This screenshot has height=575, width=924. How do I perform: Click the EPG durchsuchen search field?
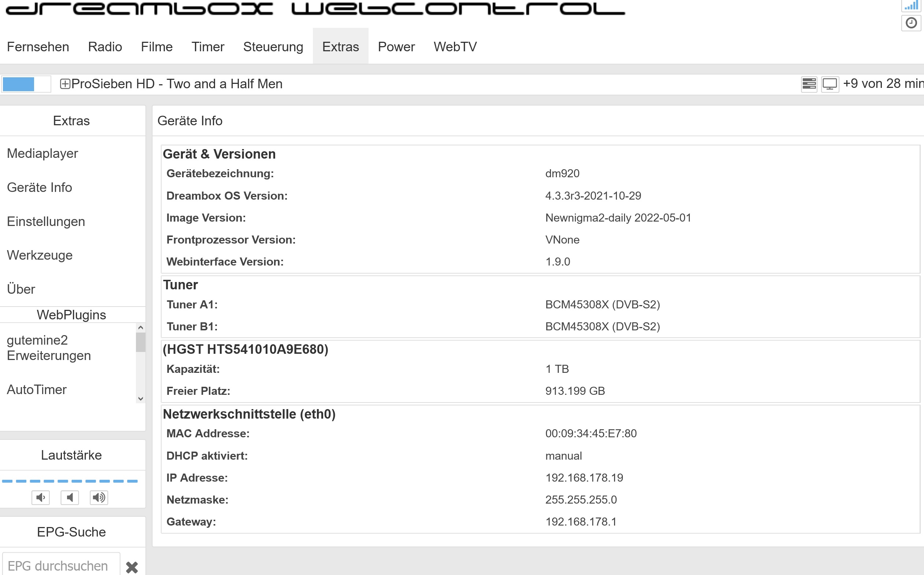click(61, 565)
